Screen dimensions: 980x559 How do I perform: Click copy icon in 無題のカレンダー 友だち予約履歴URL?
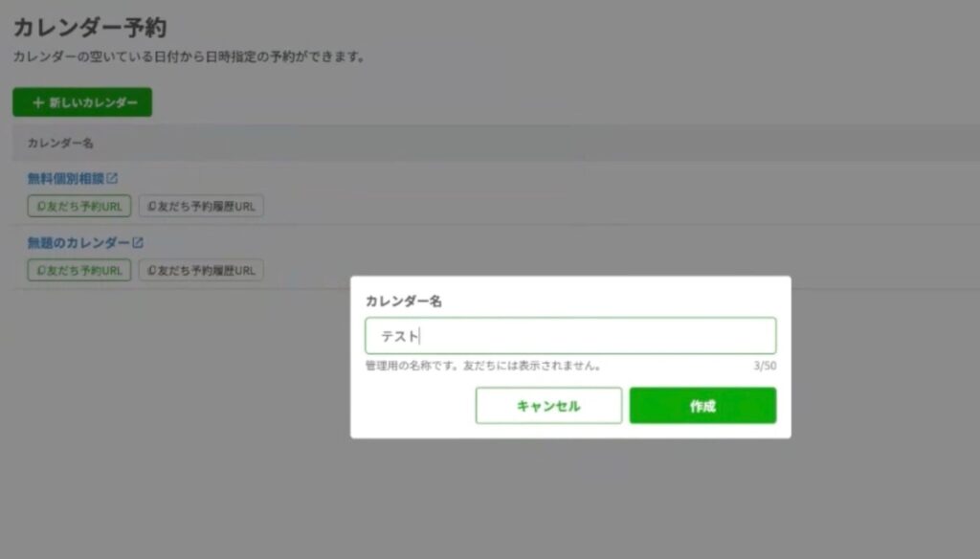[151, 270]
